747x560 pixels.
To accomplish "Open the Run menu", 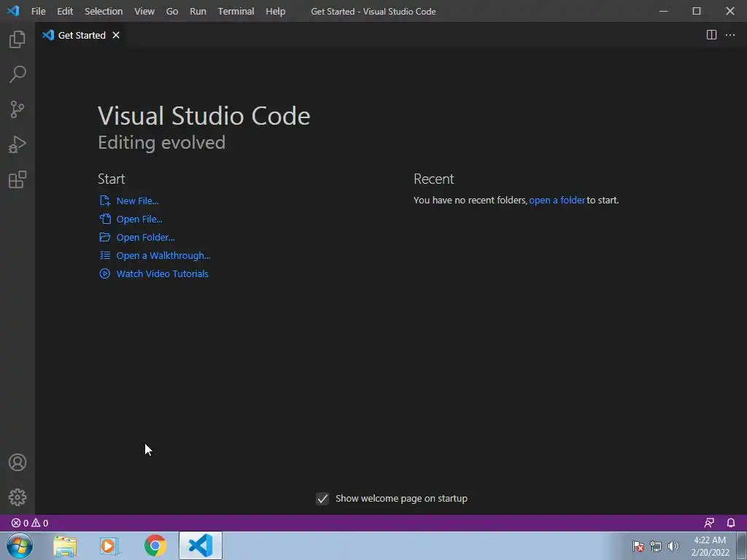I will (x=198, y=11).
